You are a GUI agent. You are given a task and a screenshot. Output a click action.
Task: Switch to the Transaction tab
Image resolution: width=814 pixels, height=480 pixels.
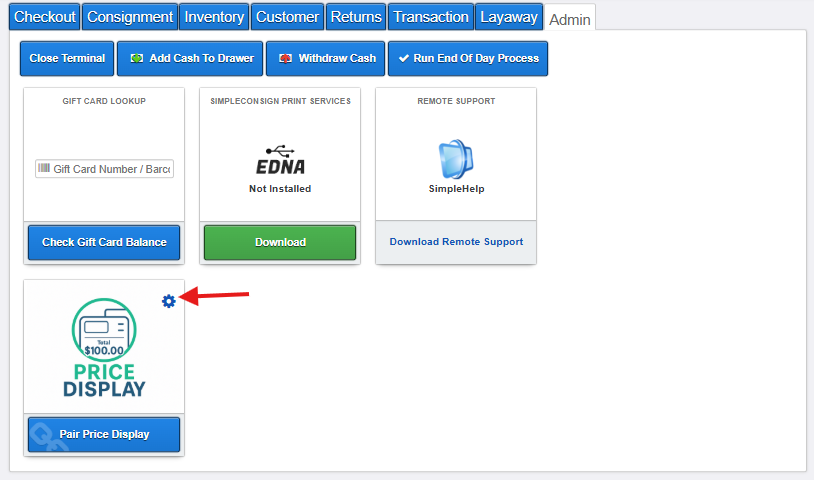click(x=430, y=17)
